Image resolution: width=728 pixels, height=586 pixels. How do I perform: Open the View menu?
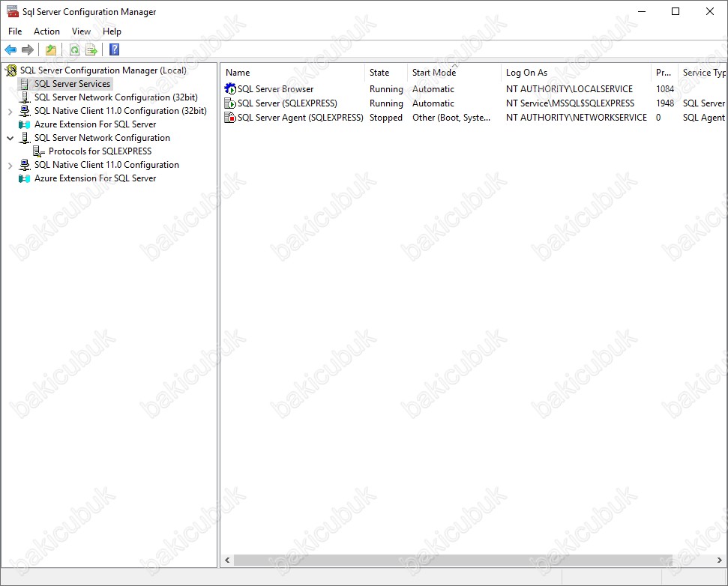point(81,31)
